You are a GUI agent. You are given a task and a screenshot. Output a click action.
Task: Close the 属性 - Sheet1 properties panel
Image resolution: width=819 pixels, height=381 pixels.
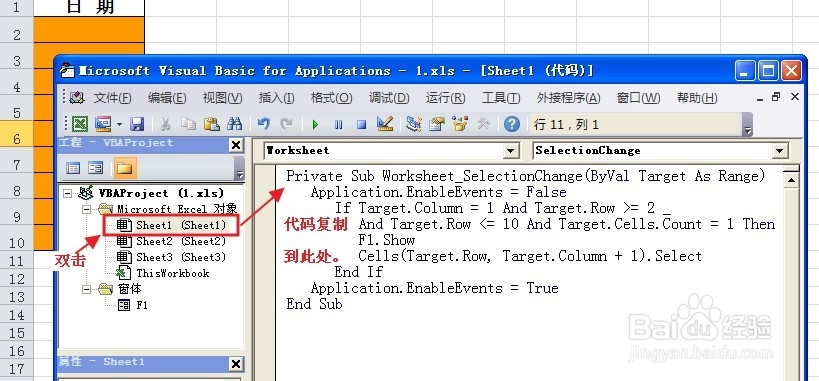[237, 364]
